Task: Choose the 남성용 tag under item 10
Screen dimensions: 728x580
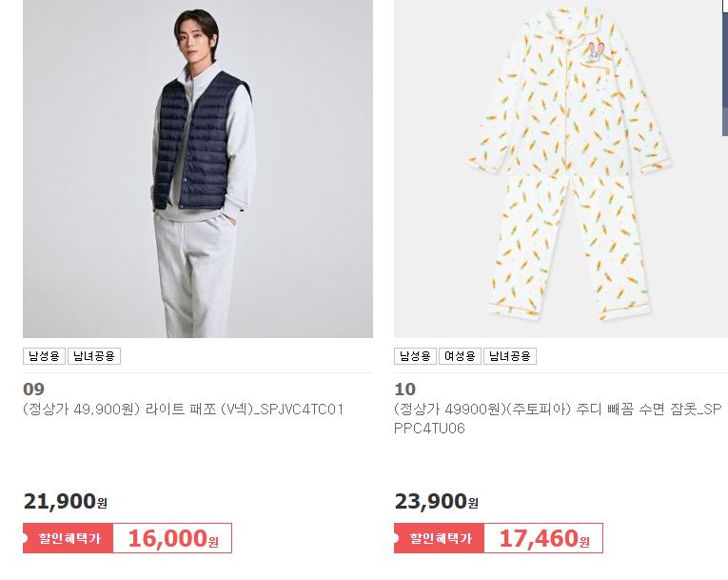Action: click(x=415, y=356)
